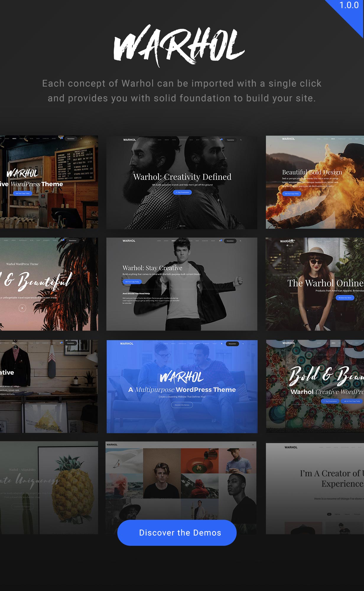Click 'Warhol WordPress Theme' caption in palm demo

click(22, 264)
